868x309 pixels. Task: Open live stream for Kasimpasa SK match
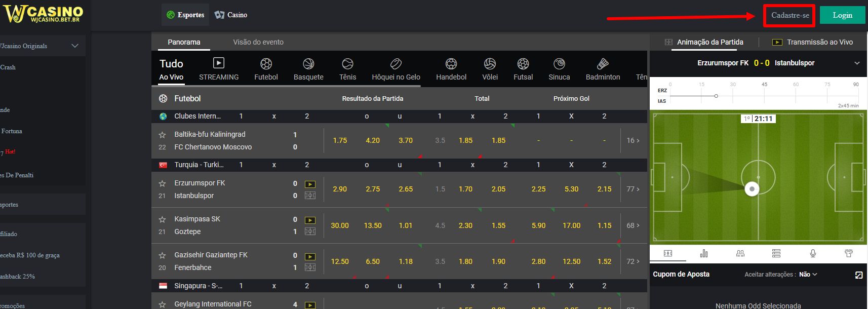pyautogui.click(x=310, y=220)
